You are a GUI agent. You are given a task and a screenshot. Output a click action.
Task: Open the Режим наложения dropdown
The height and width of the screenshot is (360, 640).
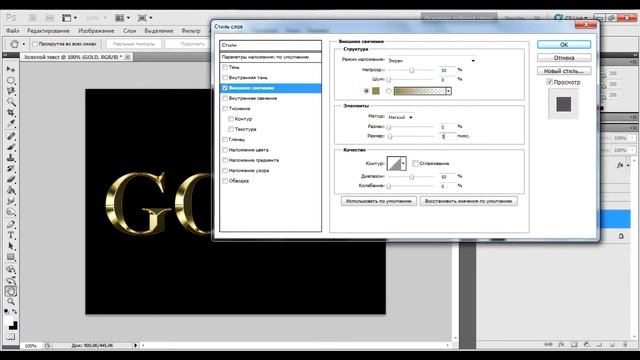(x=432, y=60)
